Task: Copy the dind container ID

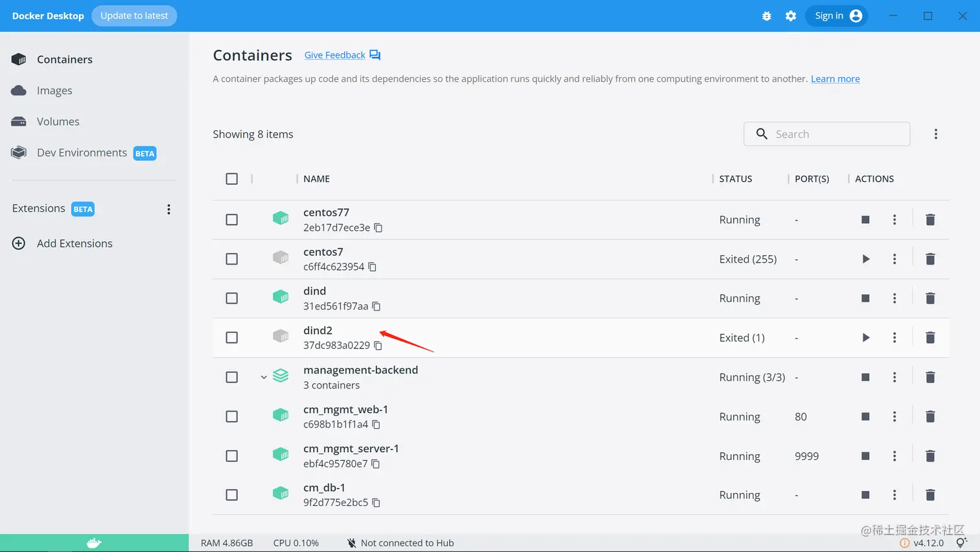Action: coord(377,306)
